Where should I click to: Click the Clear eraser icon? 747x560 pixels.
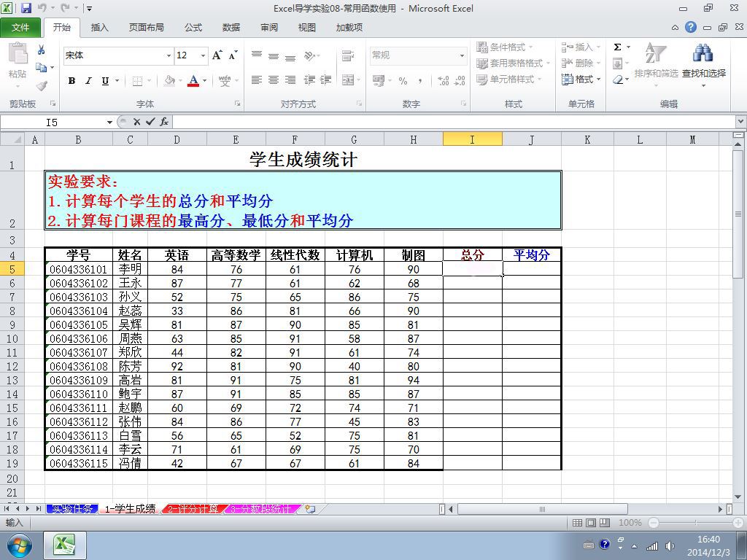click(x=618, y=79)
